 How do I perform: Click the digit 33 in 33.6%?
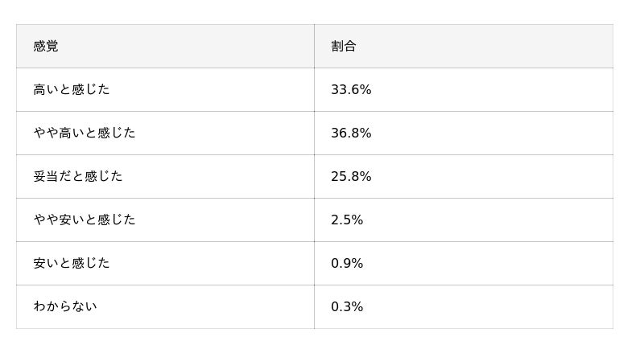pos(339,89)
